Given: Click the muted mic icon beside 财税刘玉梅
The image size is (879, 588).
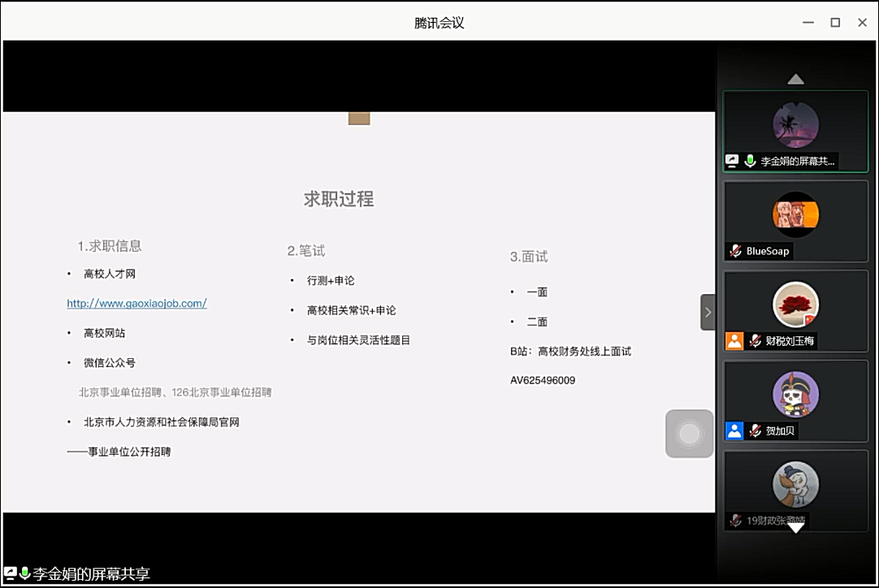Looking at the screenshot, I should tap(755, 341).
